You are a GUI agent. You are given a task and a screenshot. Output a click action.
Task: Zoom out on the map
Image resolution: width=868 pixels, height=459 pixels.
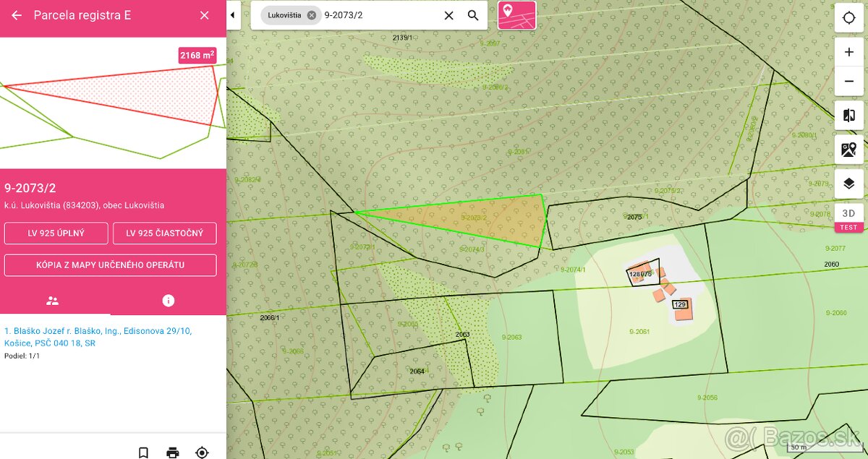849,82
